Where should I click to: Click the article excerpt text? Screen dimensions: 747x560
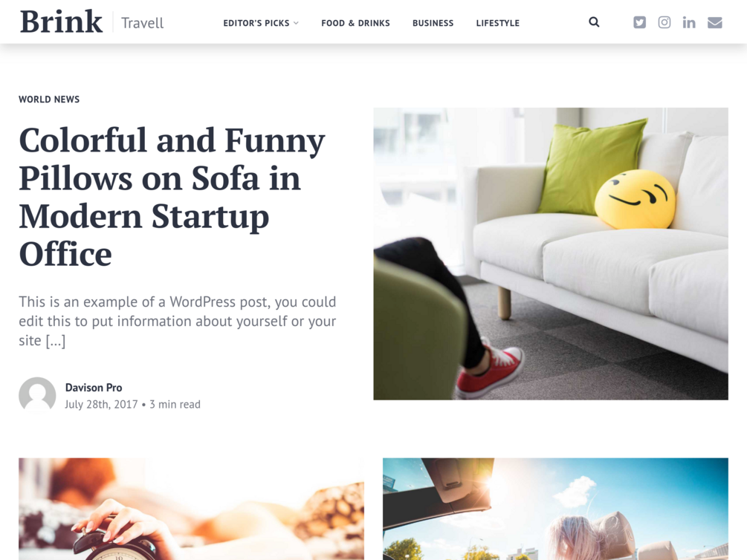click(x=177, y=321)
